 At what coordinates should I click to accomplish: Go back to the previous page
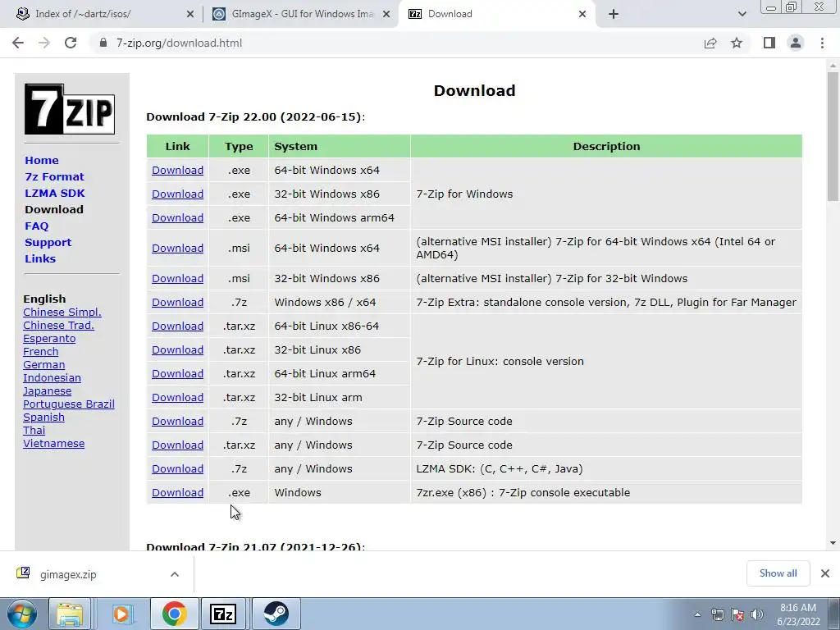click(x=18, y=43)
